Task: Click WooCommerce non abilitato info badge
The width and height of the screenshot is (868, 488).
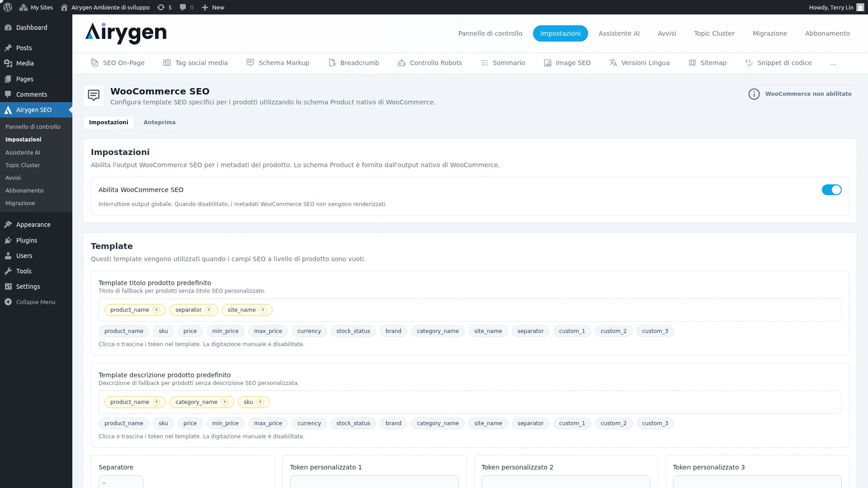Action: 799,94
